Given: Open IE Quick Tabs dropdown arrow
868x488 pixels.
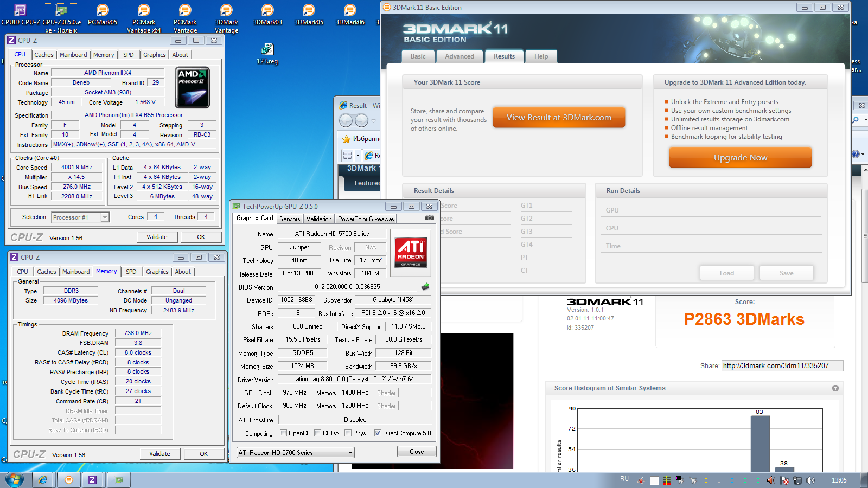Looking at the screenshot, I should [358, 156].
